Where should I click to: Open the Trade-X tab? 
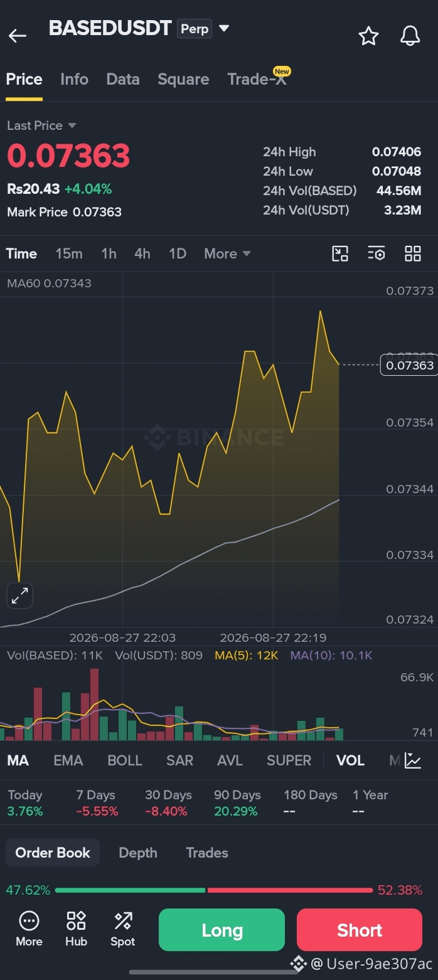pyautogui.click(x=257, y=80)
